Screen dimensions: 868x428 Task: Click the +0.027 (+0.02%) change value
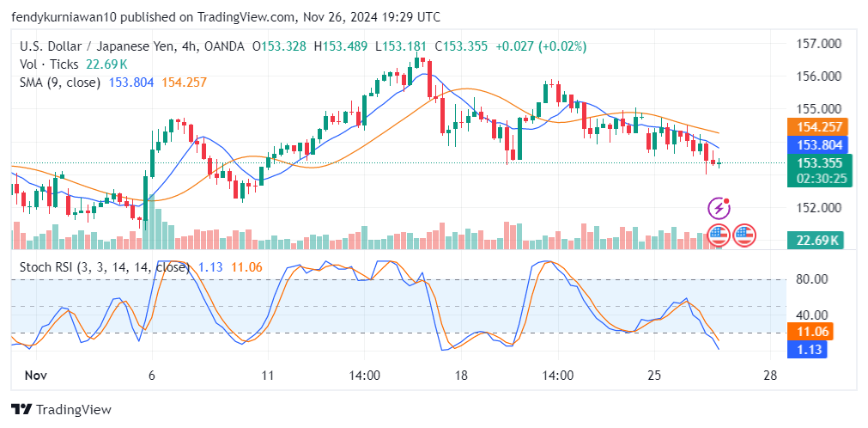click(541, 46)
